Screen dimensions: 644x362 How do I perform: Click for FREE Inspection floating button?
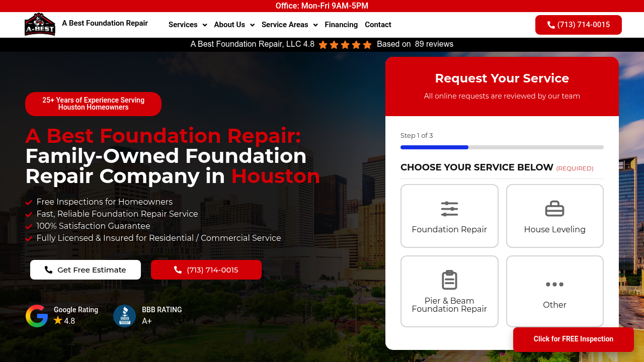coord(574,339)
